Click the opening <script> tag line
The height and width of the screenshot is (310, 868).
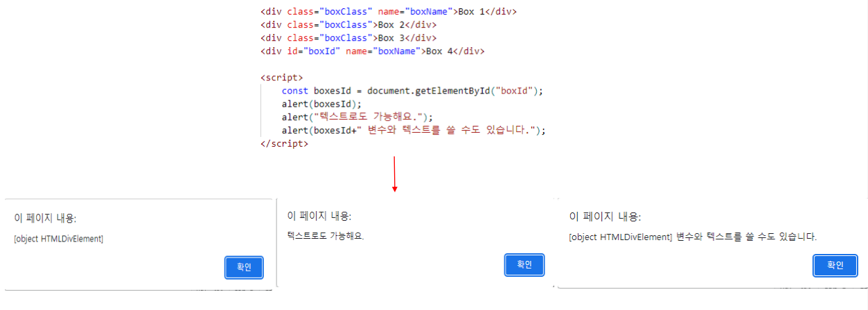point(281,77)
